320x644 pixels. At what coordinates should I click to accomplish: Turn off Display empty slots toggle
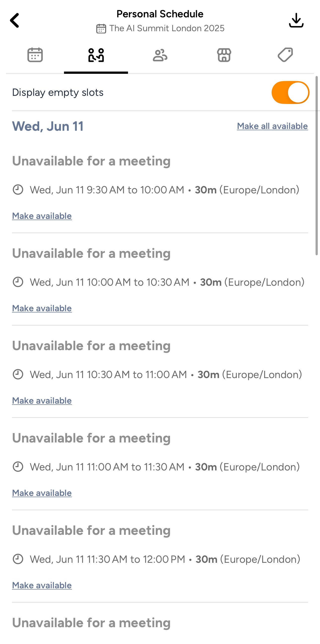coord(290,93)
